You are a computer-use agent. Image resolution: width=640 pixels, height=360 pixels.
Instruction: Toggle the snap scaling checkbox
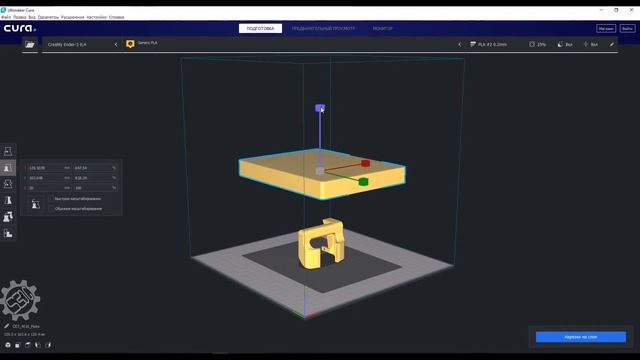point(51,199)
